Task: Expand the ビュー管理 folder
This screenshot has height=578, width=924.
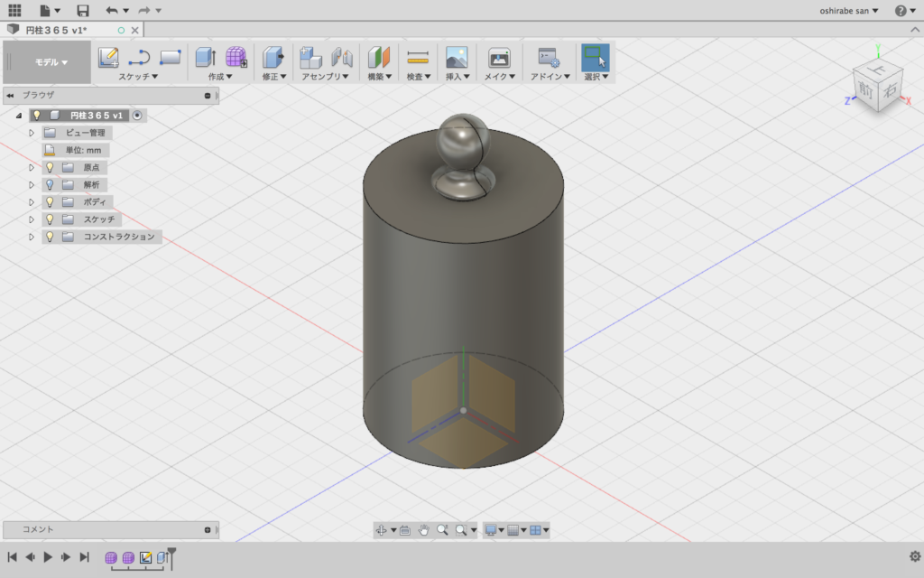Action: pyautogui.click(x=32, y=133)
